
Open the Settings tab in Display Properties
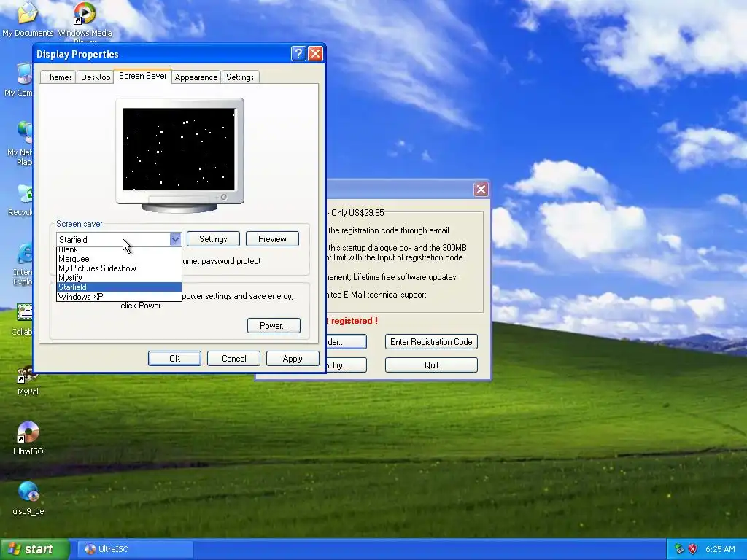pyautogui.click(x=240, y=77)
